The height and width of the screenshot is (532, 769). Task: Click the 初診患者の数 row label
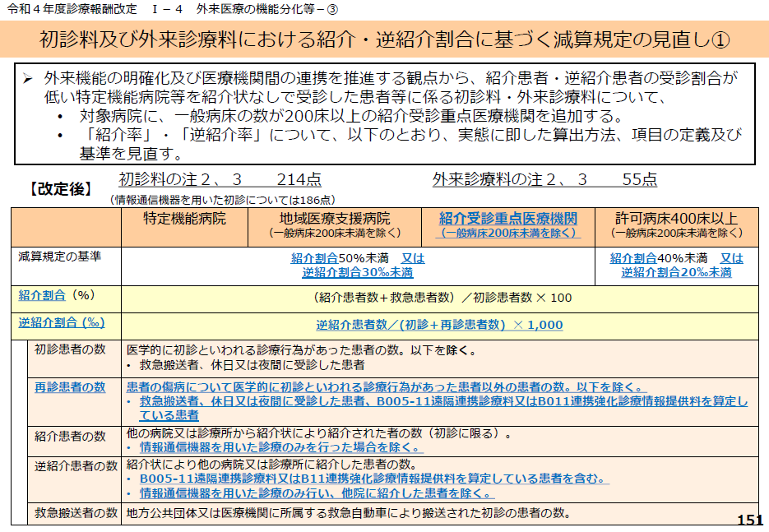[70, 349]
